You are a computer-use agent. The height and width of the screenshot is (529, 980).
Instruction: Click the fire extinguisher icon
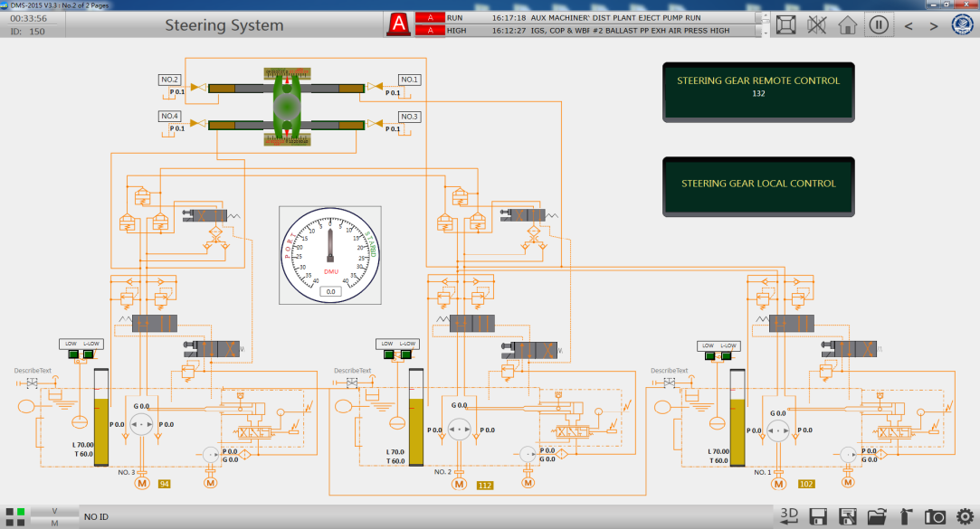click(x=906, y=516)
